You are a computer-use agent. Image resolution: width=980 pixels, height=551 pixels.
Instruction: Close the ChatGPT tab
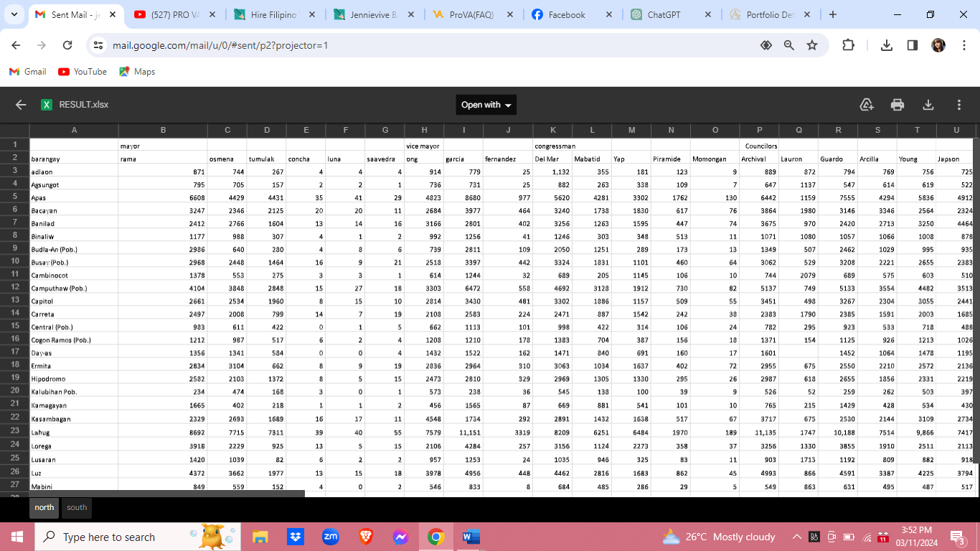click(x=708, y=14)
